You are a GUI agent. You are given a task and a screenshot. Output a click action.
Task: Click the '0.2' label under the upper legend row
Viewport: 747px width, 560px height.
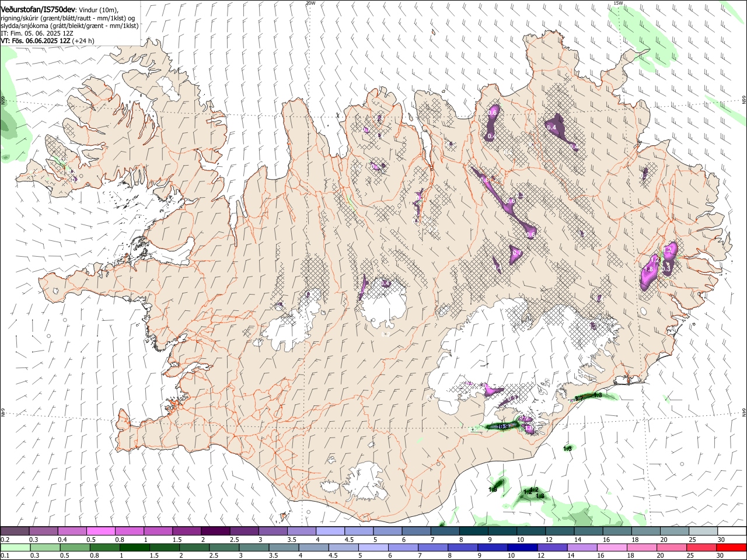[4, 540]
